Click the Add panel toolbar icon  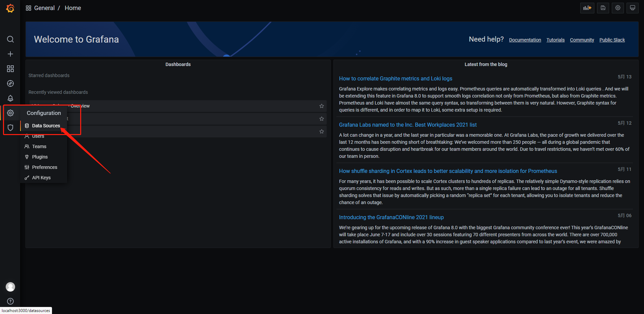click(587, 8)
